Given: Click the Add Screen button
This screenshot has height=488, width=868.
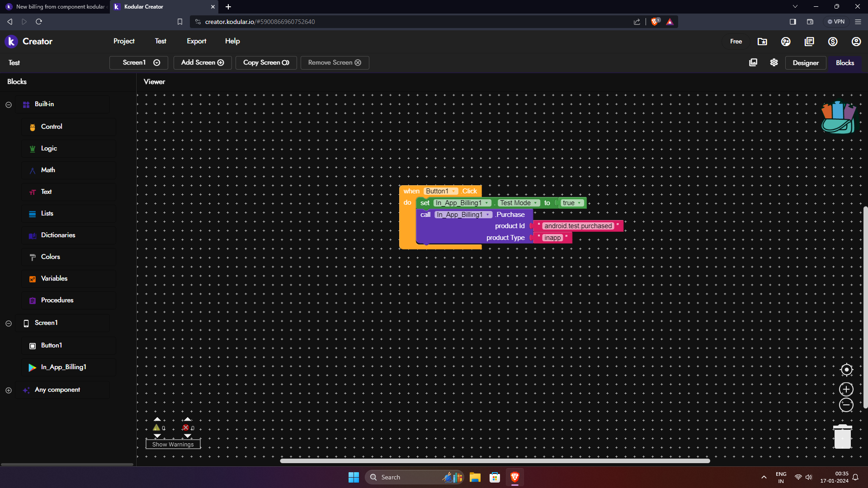Looking at the screenshot, I should click(203, 63).
